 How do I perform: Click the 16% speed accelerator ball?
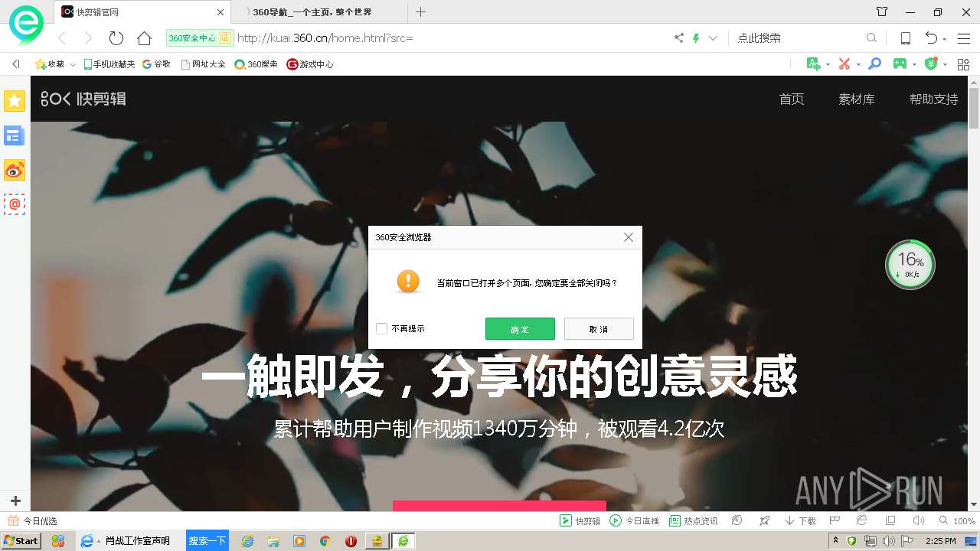click(910, 265)
